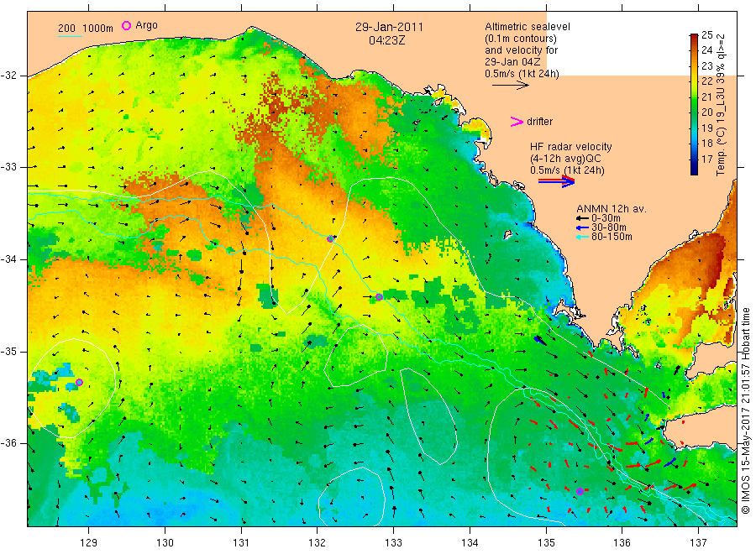Click the longitude label 129

coord(89,543)
